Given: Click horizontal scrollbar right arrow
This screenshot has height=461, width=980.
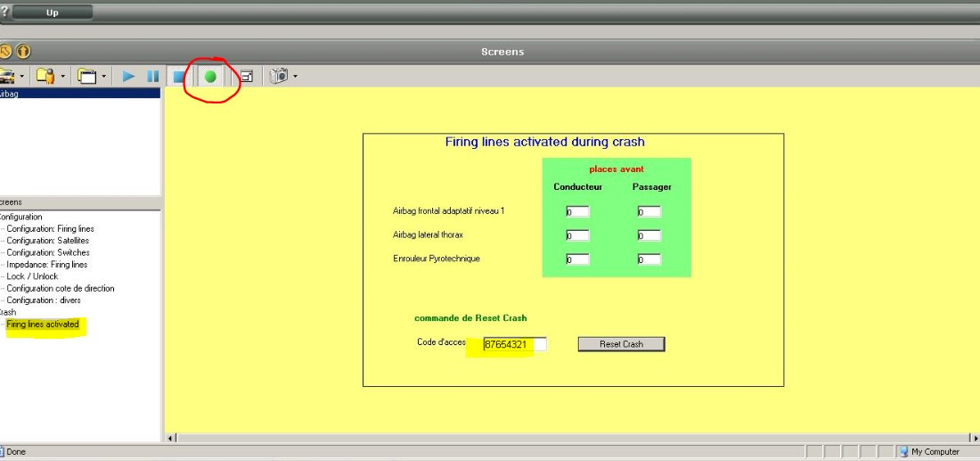Looking at the screenshot, I should point(975,438).
